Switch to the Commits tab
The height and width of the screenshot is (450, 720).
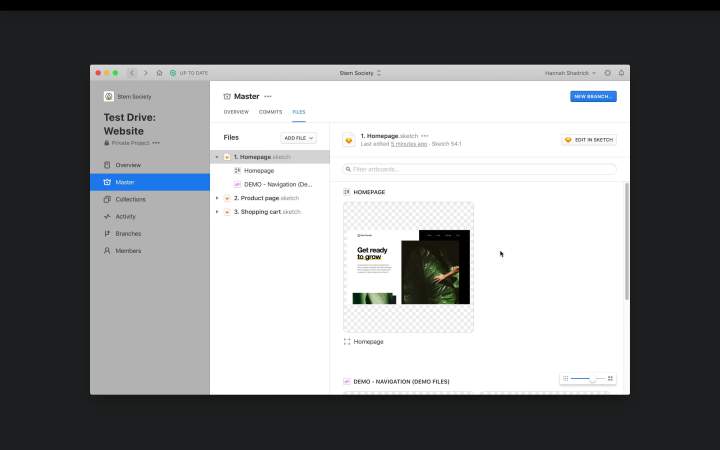click(270, 112)
